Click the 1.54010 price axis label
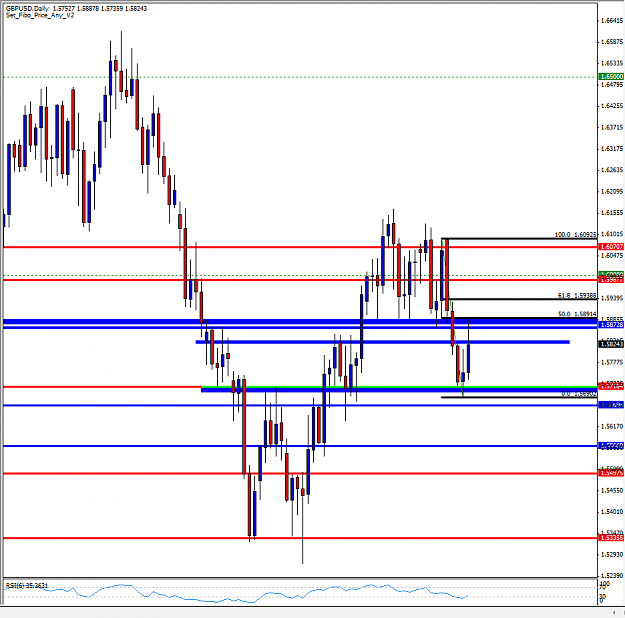This screenshot has width=625, height=618. (x=612, y=512)
